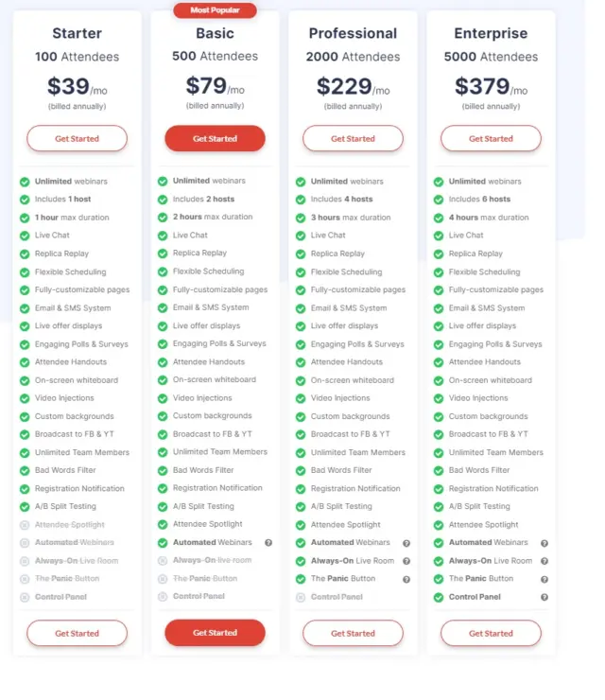Click the Most Popular badge above Basic

pos(215,10)
